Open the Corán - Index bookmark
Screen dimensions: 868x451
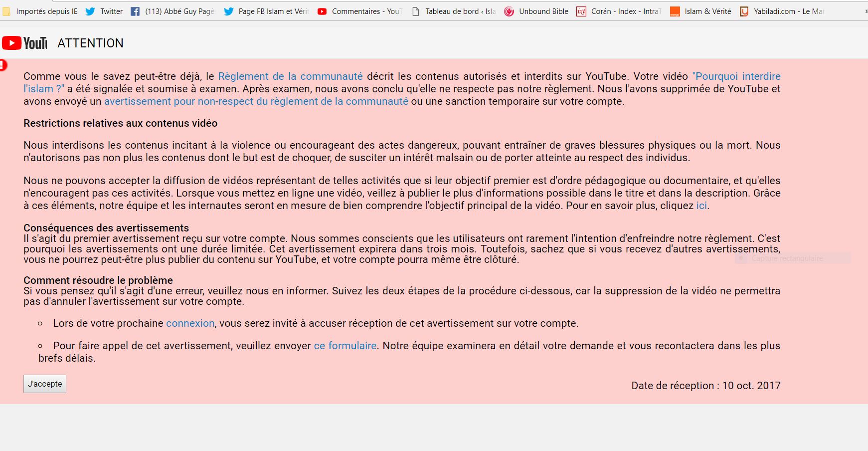coord(619,11)
